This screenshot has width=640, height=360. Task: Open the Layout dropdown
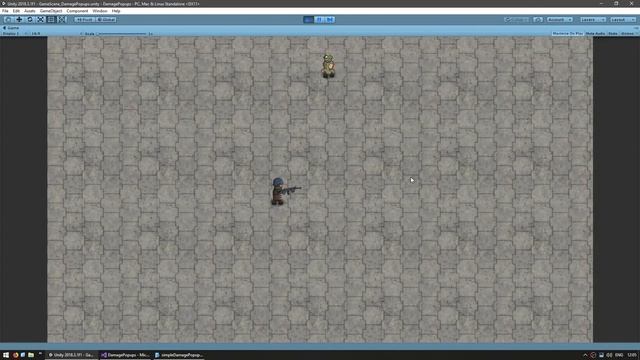pyautogui.click(x=623, y=20)
